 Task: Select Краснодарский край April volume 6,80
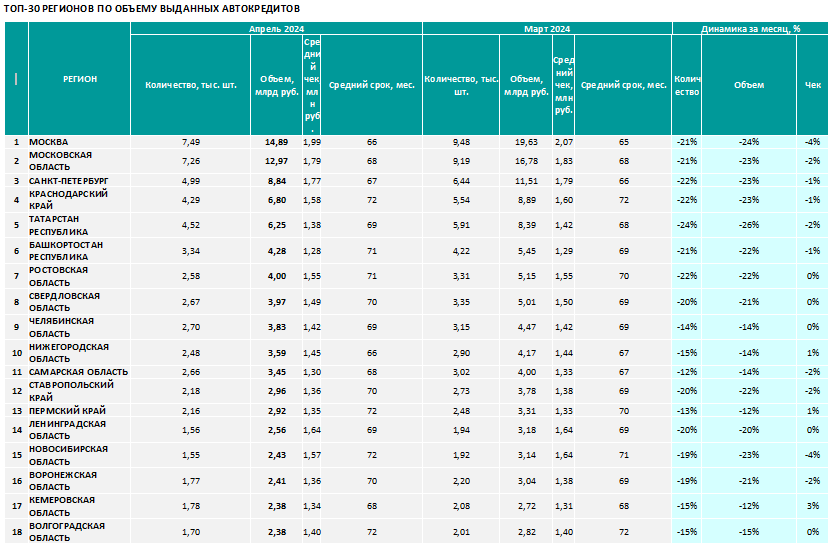277,200
